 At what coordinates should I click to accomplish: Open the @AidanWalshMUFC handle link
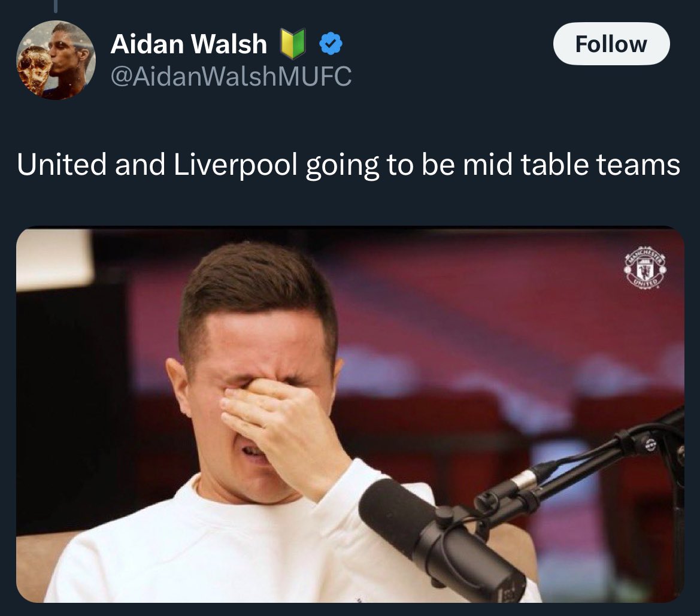pyautogui.click(x=231, y=76)
